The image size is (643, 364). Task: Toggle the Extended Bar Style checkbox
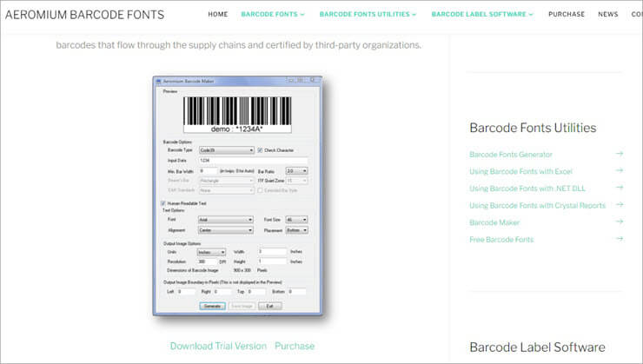(260, 190)
